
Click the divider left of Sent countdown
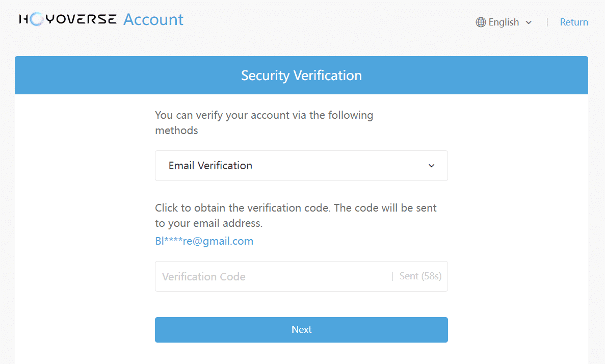click(x=393, y=276)
